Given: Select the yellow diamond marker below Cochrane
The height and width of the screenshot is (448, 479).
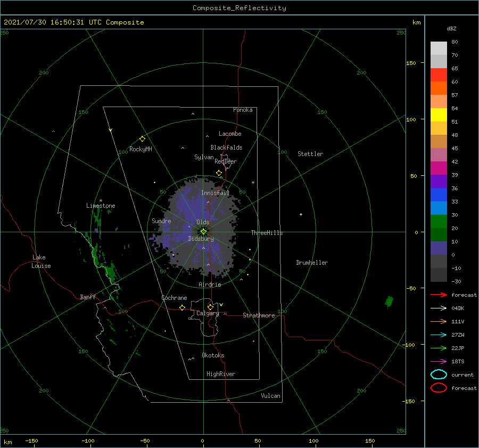Looking at the screenshot, I should tap(182, 307).
